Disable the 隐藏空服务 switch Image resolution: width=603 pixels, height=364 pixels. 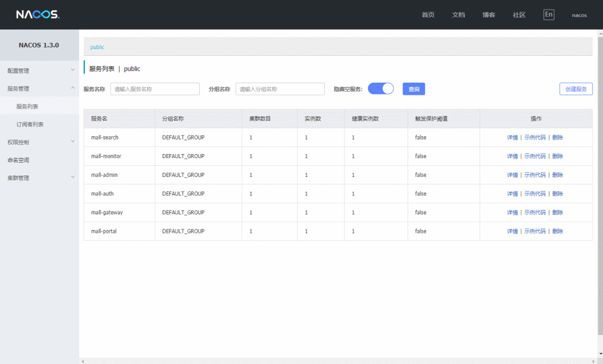point(381,88)
